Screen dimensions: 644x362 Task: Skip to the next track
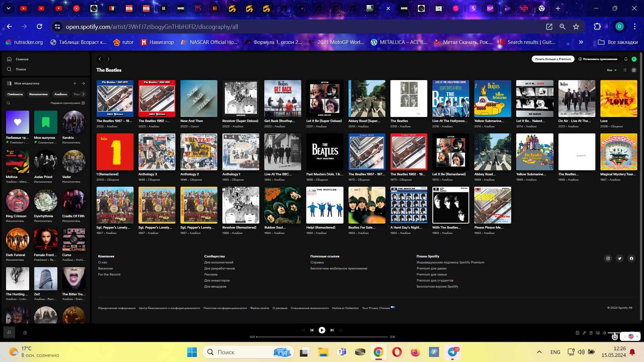coord(332,330)
